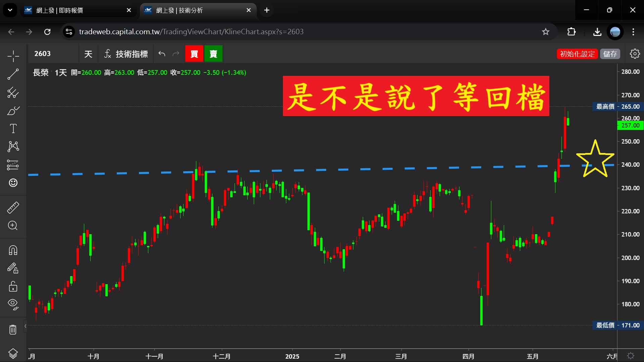
Task: Click the 最高價 265.00 label
Action: [x=618, y=107]
